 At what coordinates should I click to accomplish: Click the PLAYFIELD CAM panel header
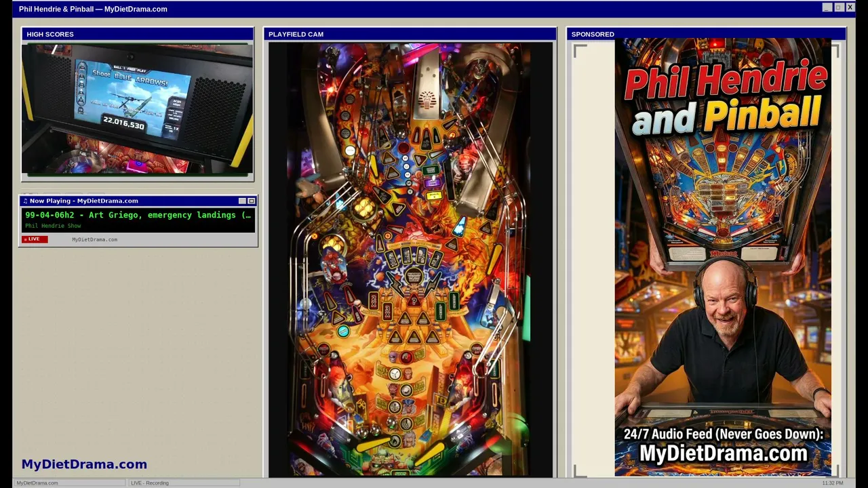coord(410,34)
